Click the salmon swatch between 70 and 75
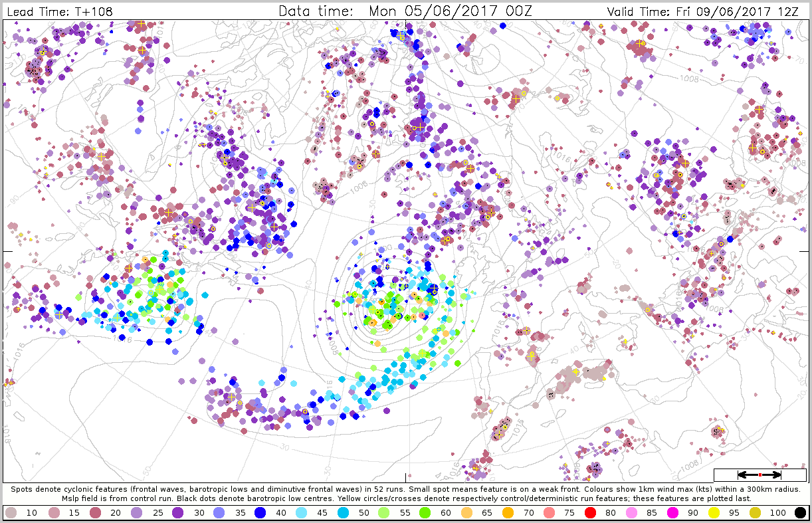This screenshot has width=812, height=523. click(x=550, y=512)
